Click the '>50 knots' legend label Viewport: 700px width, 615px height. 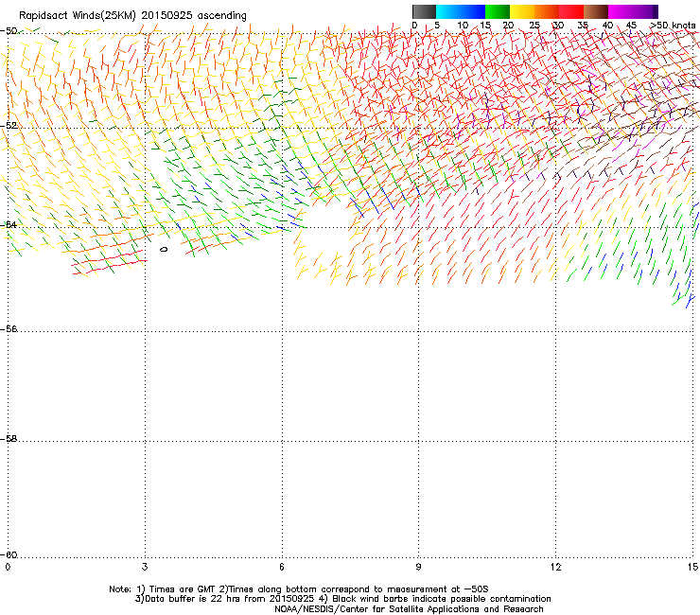(x=673, y=26)
